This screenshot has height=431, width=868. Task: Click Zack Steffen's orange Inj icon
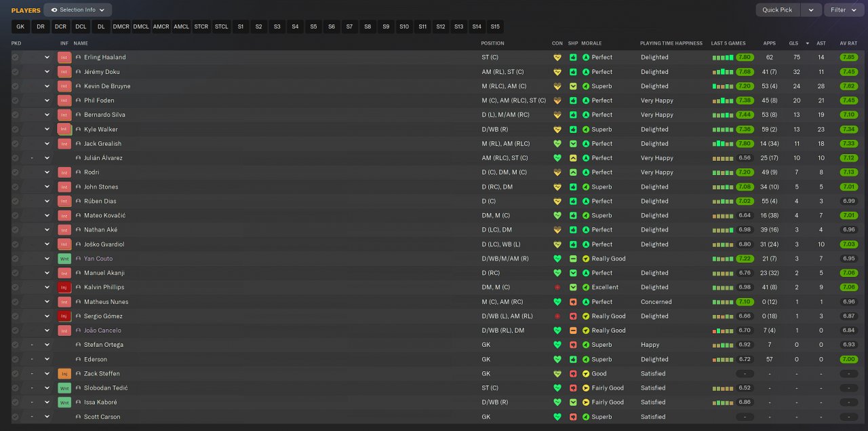tap(64, 373)
